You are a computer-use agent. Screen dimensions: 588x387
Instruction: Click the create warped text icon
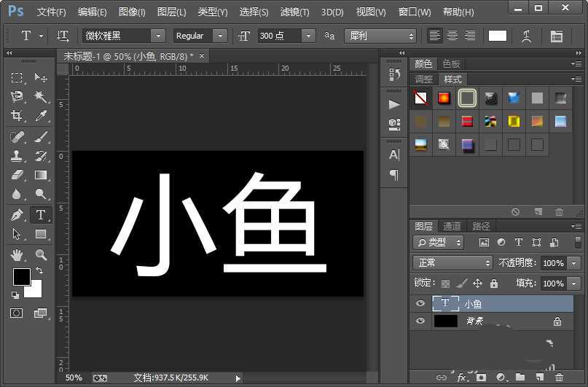[527, 36]
